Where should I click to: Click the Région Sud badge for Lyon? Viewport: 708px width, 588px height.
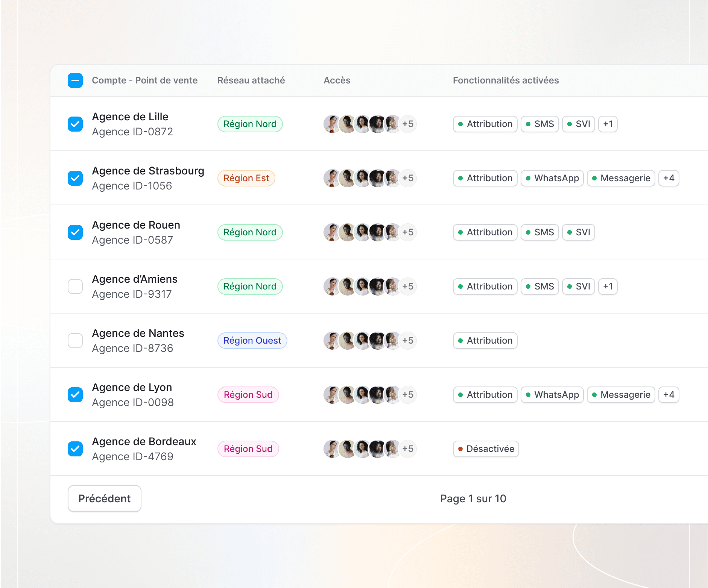click(248, 395)
